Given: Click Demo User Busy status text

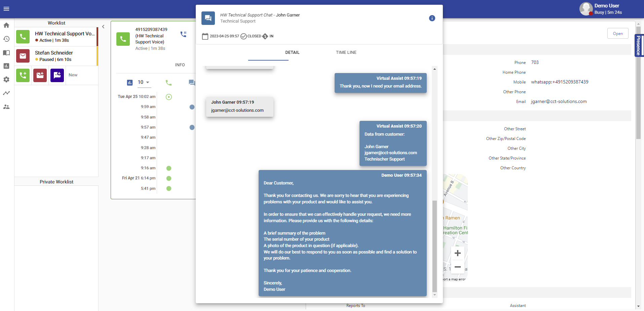Looking at the screenshot, I should [x=608, y=12].
